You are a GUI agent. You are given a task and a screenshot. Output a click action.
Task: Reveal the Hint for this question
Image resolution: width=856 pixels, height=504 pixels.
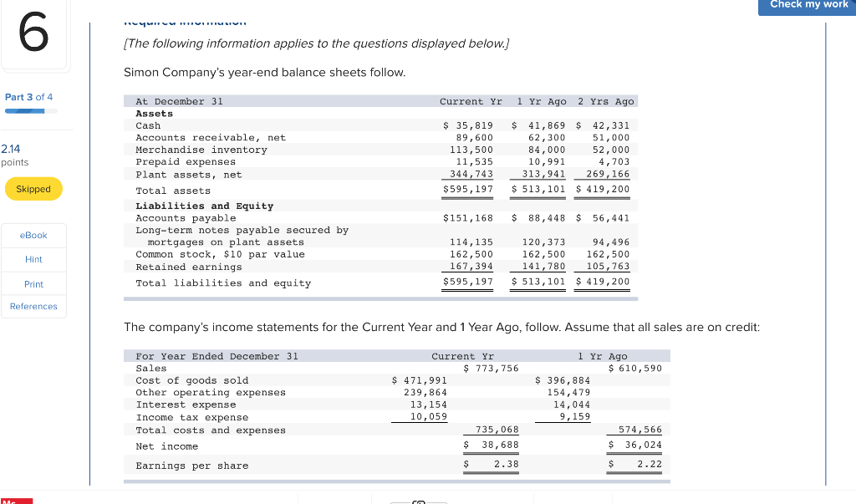point(33,259)
